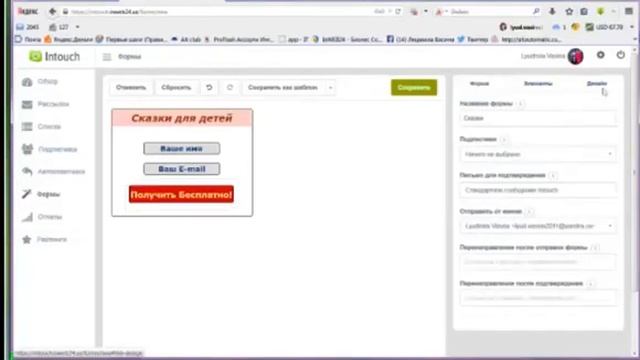Click redirect-after-confirmation input field
640x360 pixels.
pos(538,298)
